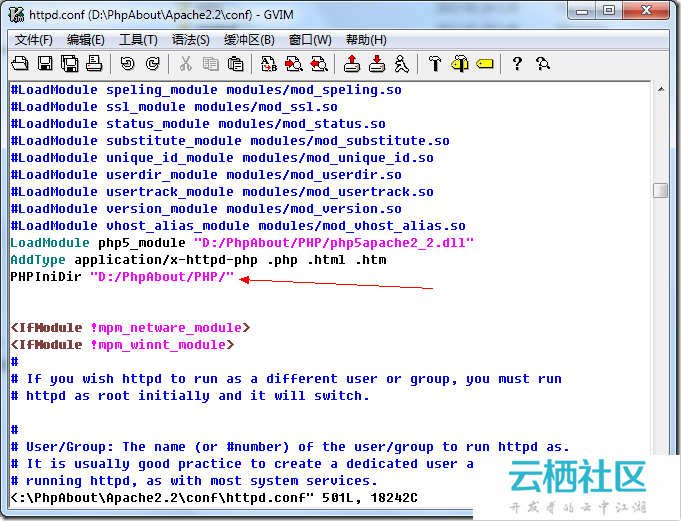Click the '#LoadModule unique_id_module' line
This screenshot has width=681, height=521.
222,158
